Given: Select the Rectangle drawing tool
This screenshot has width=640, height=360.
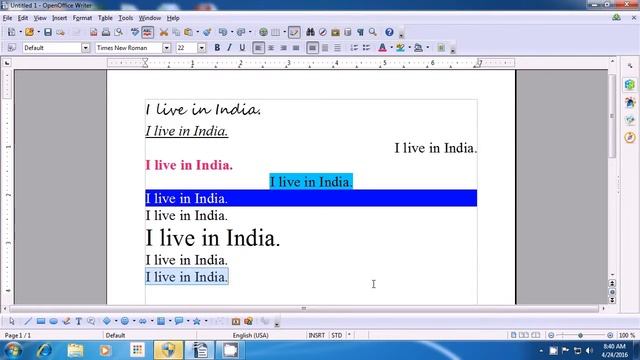Looking at the screenshot, I should point(40,321).
